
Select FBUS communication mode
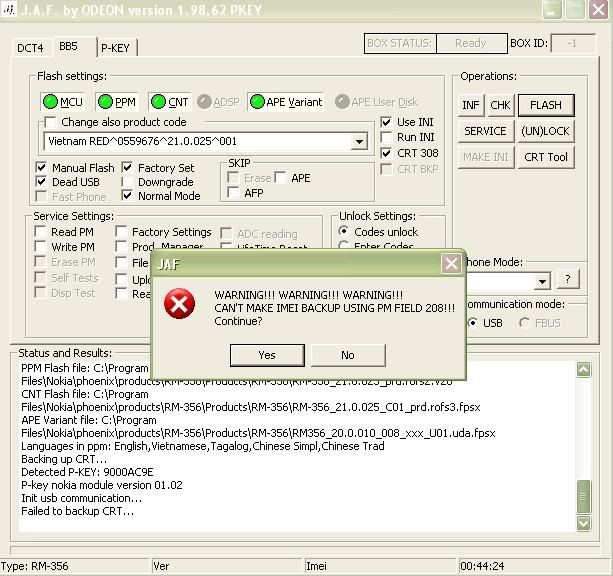pyautogui.click(x=524, y=323)
